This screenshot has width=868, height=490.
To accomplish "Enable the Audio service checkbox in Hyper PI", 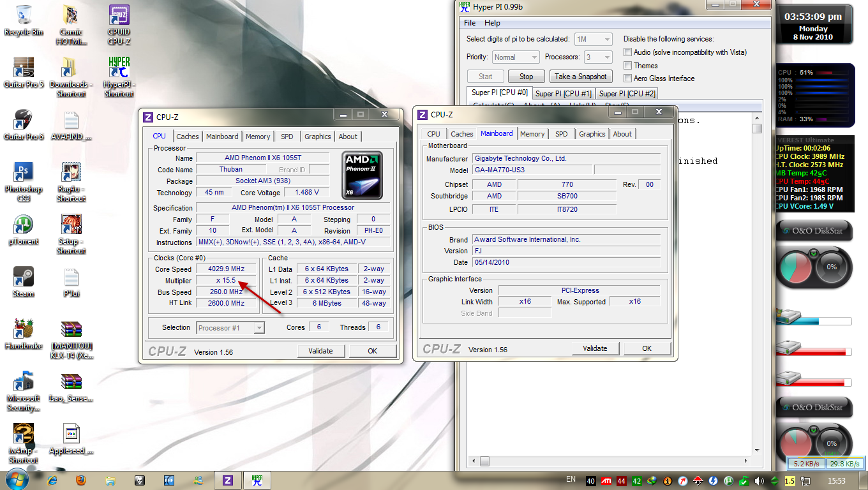I will (x=628, y=52).
